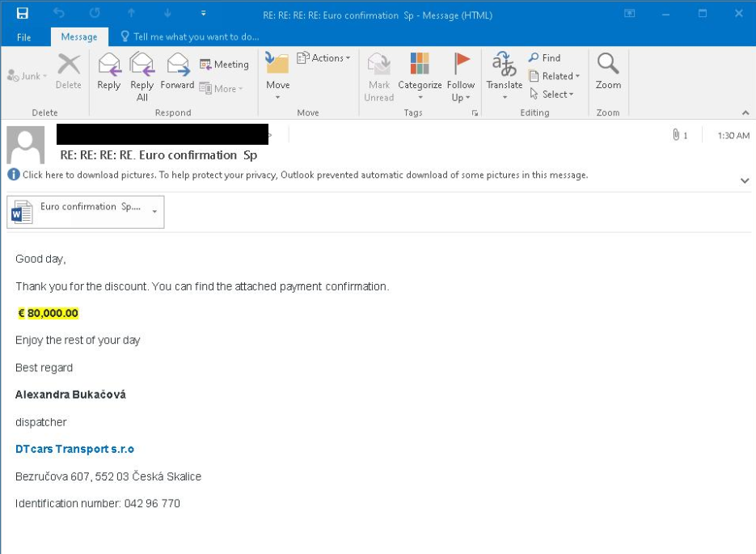This screenshot has height=554, width=756.
Task: Expand the Move folder dropdown
Action: click(277, 97)
